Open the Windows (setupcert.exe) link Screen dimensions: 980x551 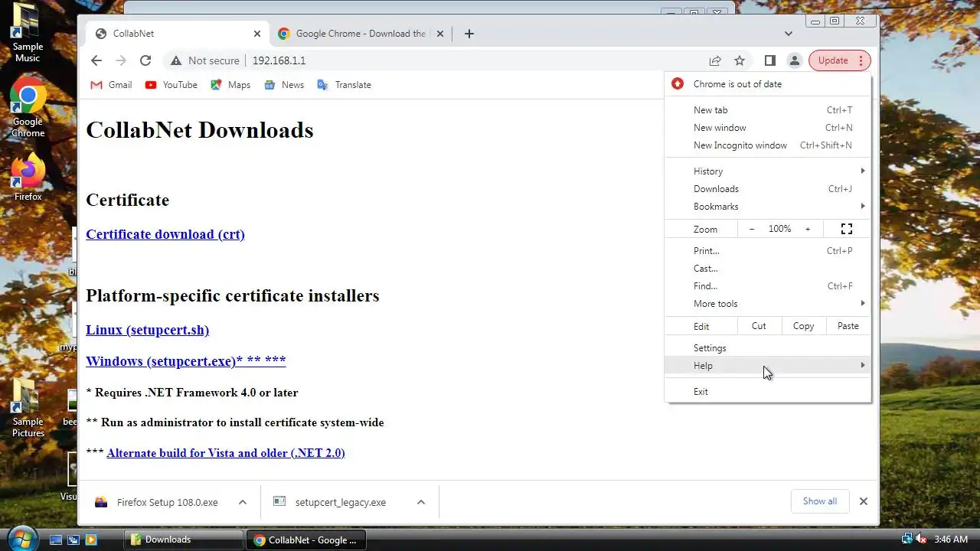[x=186, y=360]
